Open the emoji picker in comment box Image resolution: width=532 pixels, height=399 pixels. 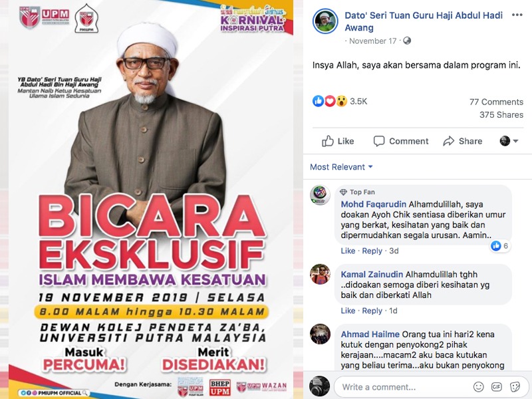click(478, 387)
